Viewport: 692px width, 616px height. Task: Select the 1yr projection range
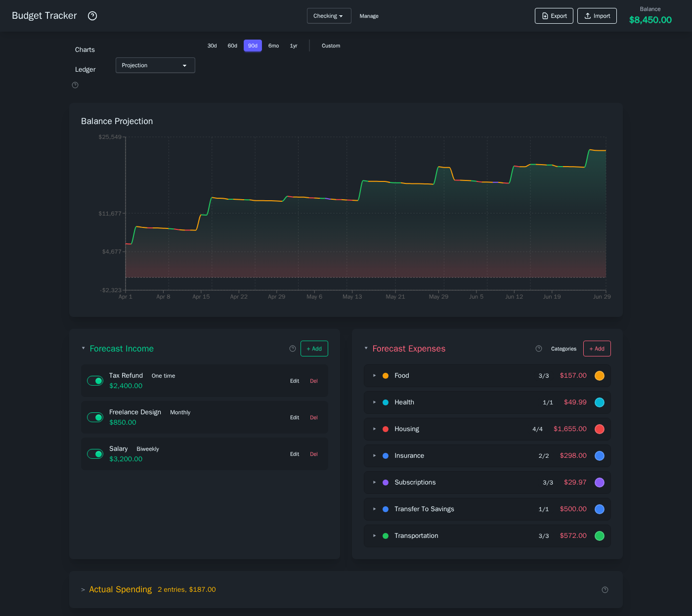click(x=293, y=45)
